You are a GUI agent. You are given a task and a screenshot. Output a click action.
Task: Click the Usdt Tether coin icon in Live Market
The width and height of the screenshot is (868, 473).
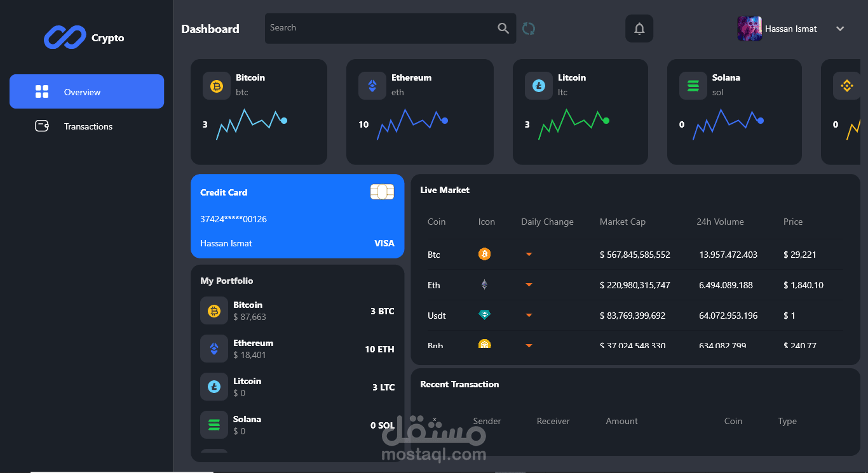coord(485,315)
